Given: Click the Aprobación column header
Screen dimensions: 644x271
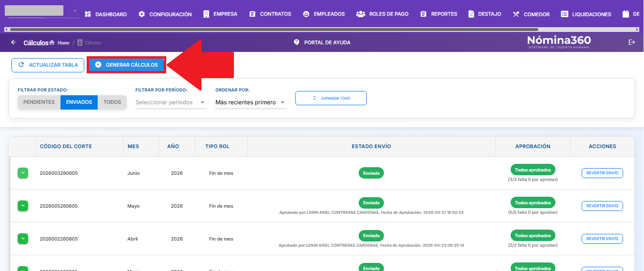Looking at the screenshot, I should click(x=533, y=146).
